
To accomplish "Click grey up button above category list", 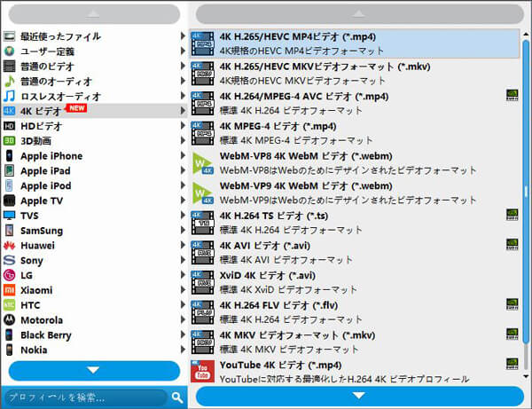I will [x=94, y=14].
